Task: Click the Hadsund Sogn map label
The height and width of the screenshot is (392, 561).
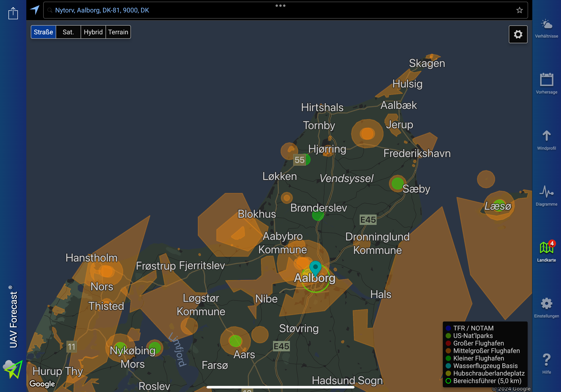Action: coord(347,380)
